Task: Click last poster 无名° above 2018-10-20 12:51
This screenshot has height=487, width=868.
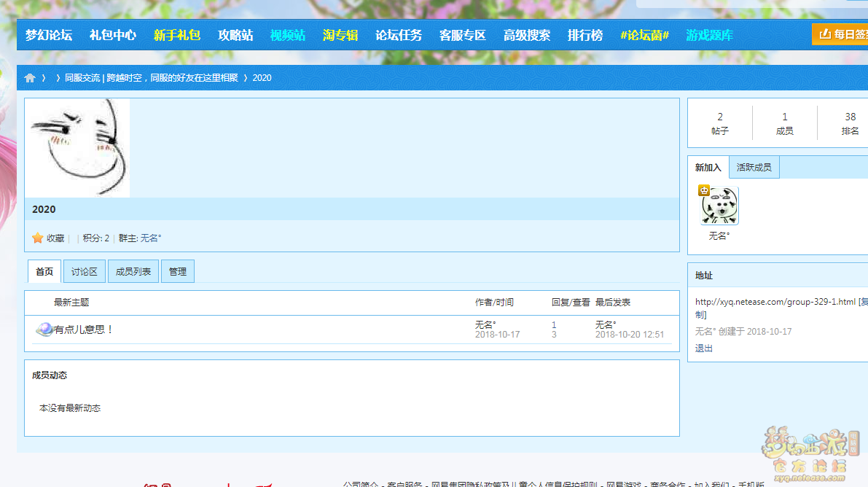Action: (x=606, y=324)
